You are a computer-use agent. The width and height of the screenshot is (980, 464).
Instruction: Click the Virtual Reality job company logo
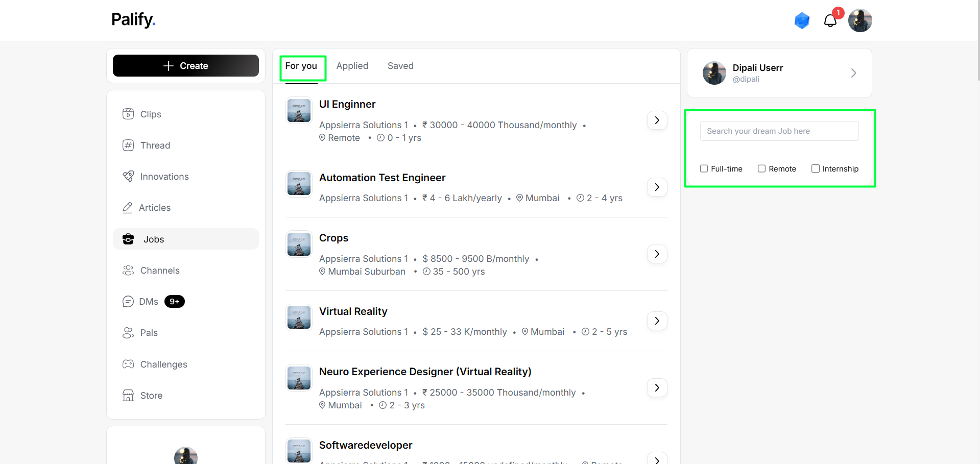tap(299, 318)
